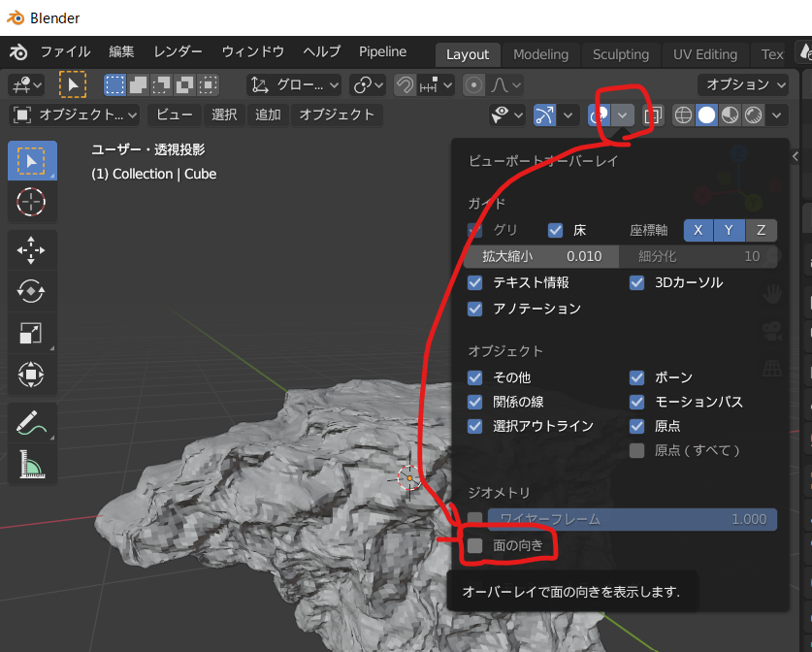This screenshot has height=652, width=812.
Task: Click the 追加 header button
Action: coord(268,114)
